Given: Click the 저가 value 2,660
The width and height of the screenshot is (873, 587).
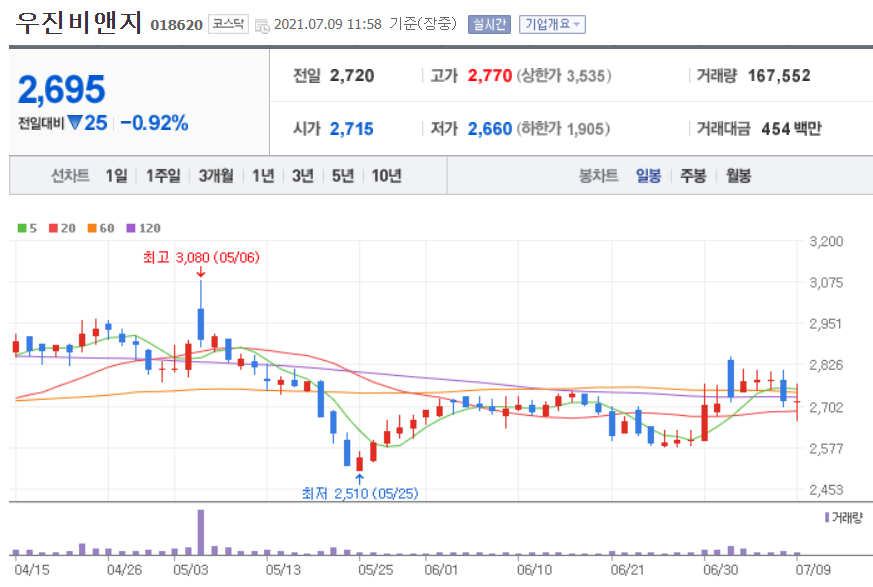Looking at the screenshot, I should click(489, 129).
